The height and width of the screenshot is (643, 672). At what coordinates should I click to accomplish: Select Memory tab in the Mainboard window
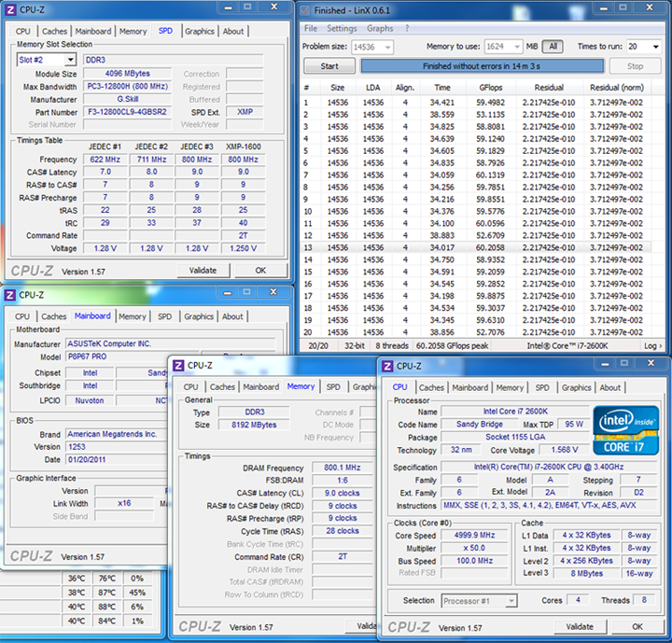(x=133, y=316)
